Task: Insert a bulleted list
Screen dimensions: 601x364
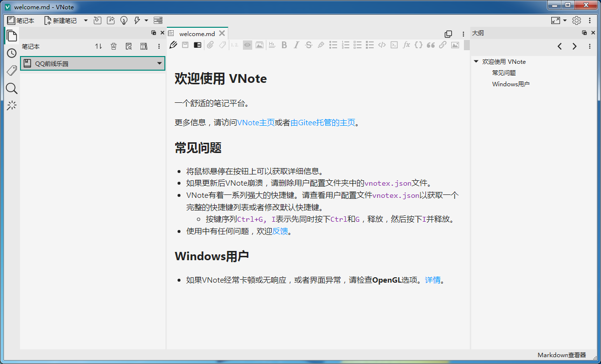Action: click(x=333, y=45)
